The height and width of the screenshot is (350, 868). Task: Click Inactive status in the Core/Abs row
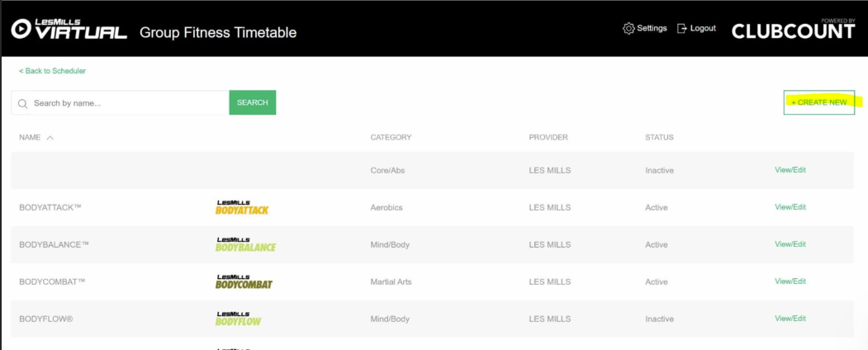[x=659, y=170]
